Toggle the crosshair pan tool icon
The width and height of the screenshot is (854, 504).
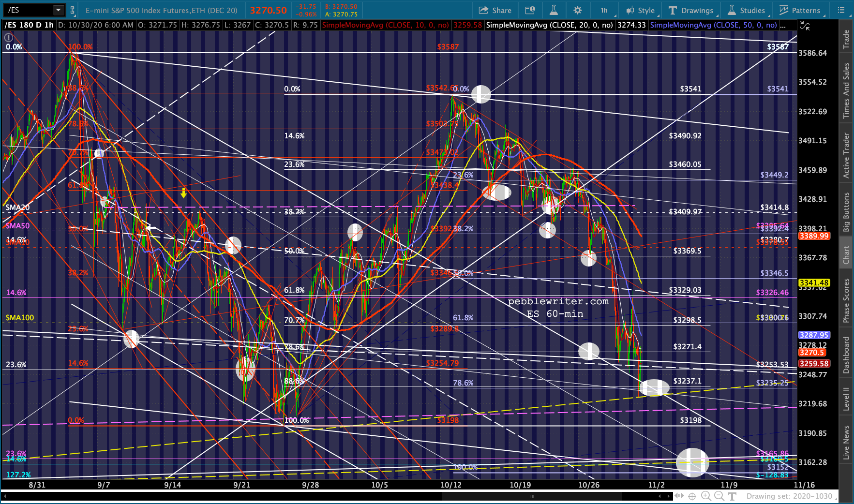tap(692, 496)
